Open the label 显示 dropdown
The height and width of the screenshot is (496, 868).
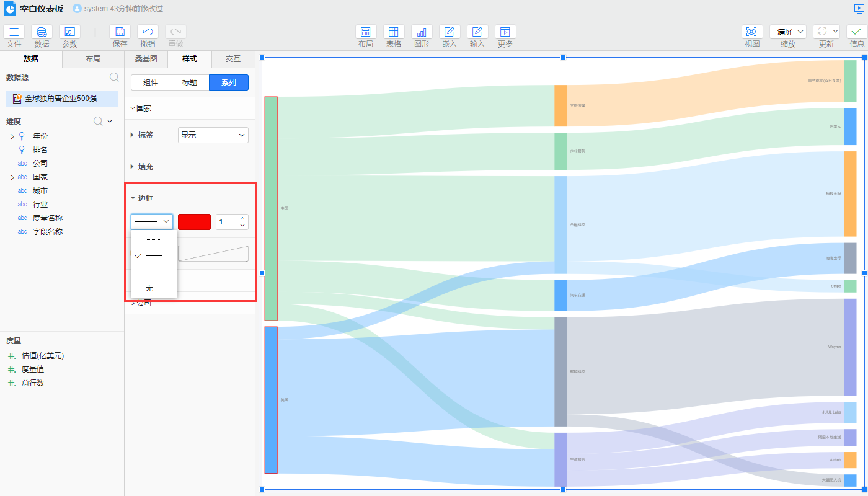tap(213, 135)
